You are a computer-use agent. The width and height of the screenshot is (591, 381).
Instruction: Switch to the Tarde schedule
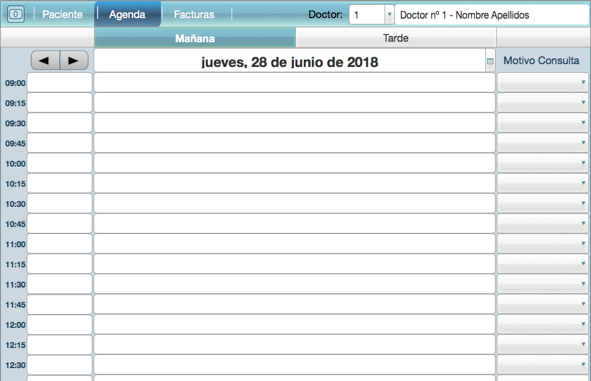click(396, 38)
